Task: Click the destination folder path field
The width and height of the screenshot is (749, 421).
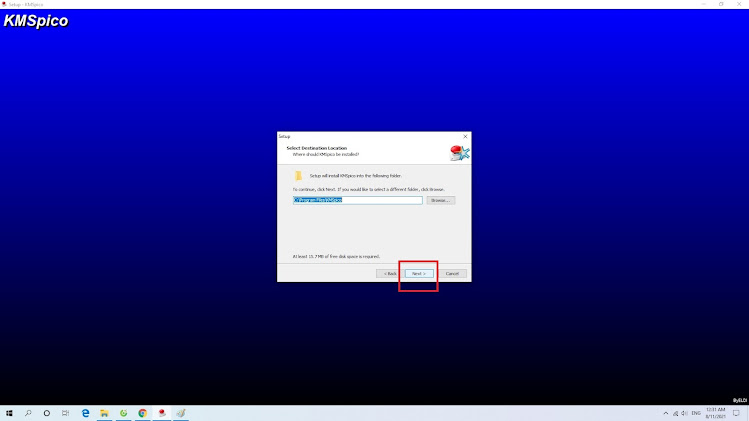Action: tap(357, 200)
